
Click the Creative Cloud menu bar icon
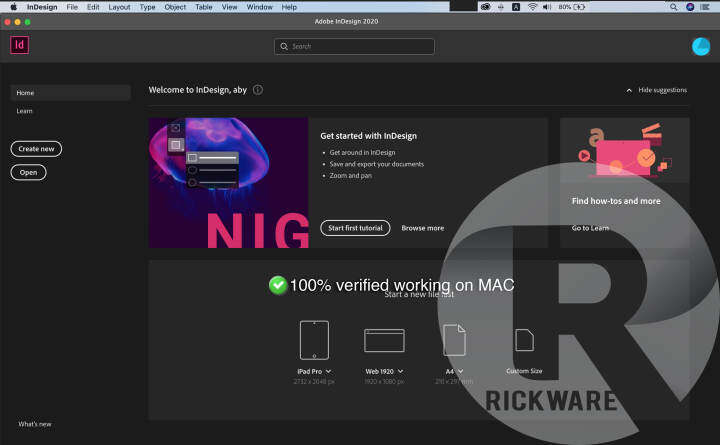click(x=485, y=7)
